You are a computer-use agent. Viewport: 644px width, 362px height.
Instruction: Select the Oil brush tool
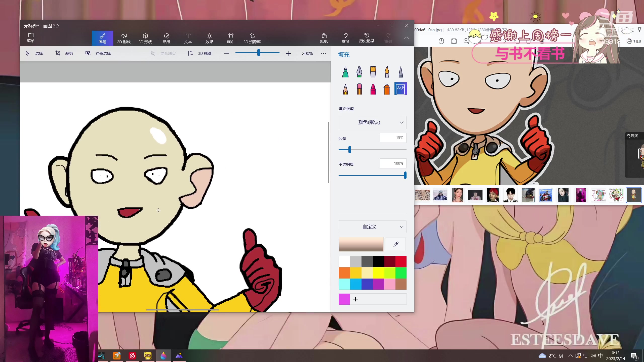pyautogui.click(x=373, y=72)
